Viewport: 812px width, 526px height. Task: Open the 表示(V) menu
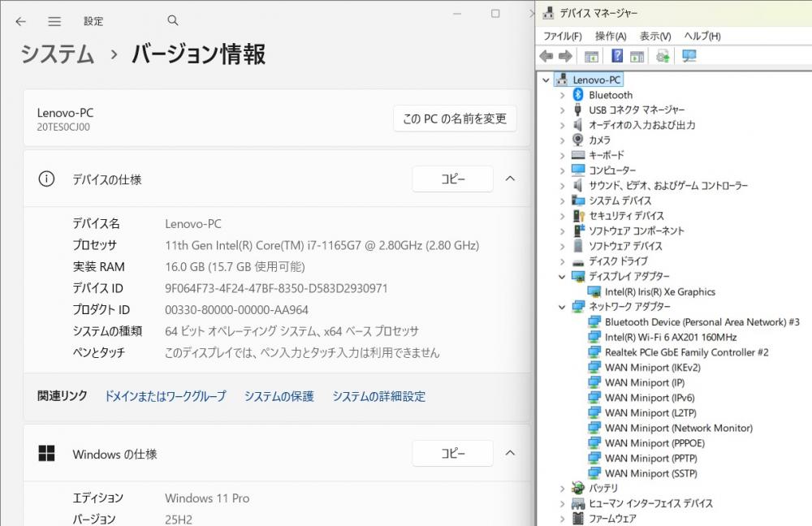654,36
